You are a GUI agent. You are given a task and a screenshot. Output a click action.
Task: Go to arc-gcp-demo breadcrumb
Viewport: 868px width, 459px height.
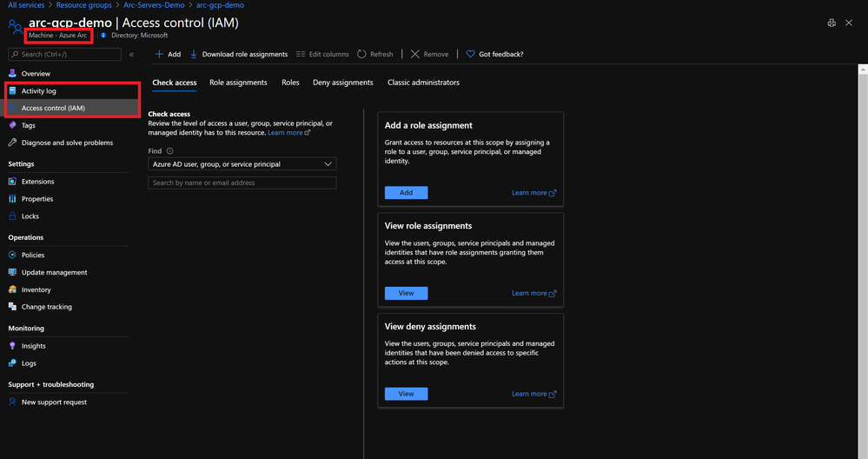click(220, 5)
